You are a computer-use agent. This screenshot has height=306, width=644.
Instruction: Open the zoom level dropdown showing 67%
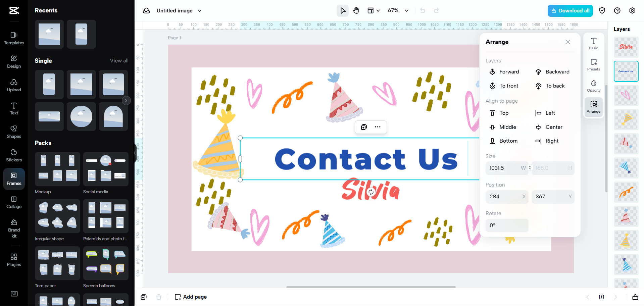click(x=398, y=10)
